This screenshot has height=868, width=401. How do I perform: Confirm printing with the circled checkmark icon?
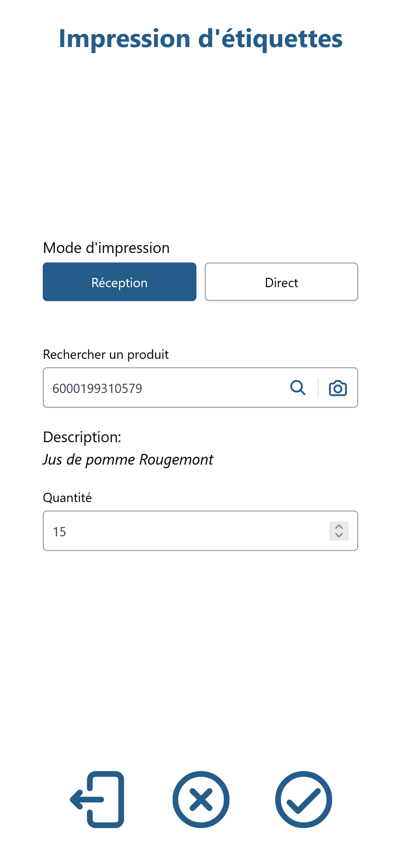point(303,799)
